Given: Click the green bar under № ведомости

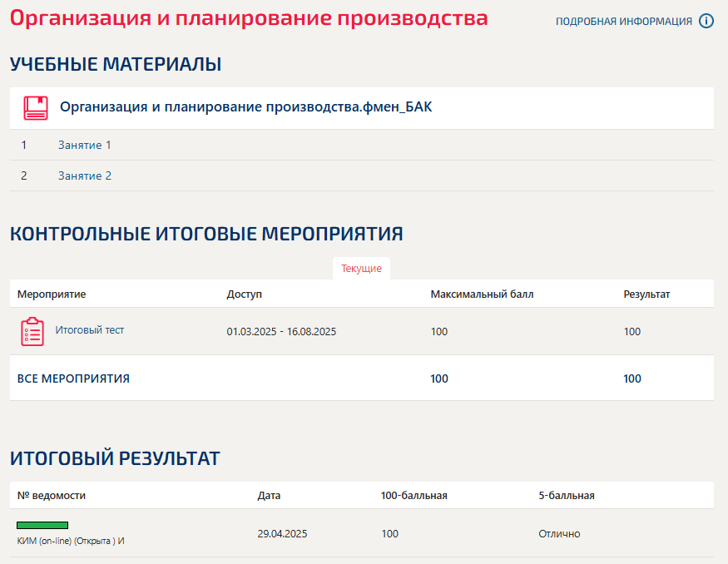Looking at the screenshot, I should [x=42, y=526].
